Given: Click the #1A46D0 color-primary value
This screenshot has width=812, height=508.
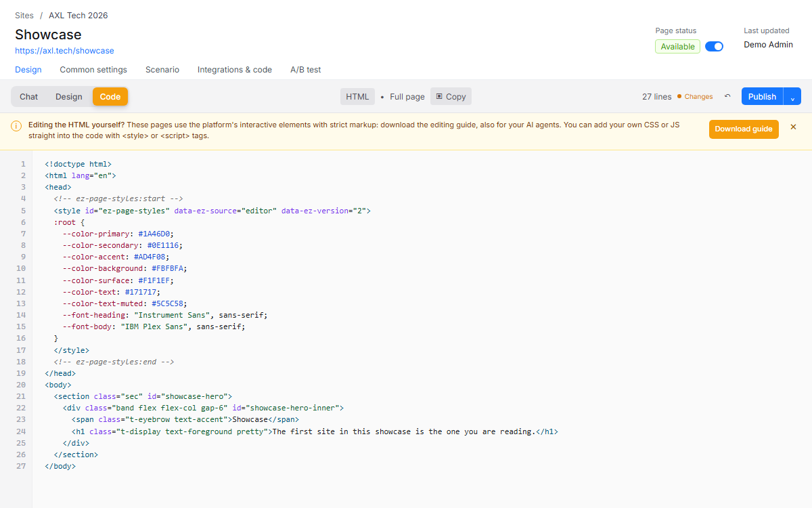Looking at the screenshot, I should coord(154,234).
